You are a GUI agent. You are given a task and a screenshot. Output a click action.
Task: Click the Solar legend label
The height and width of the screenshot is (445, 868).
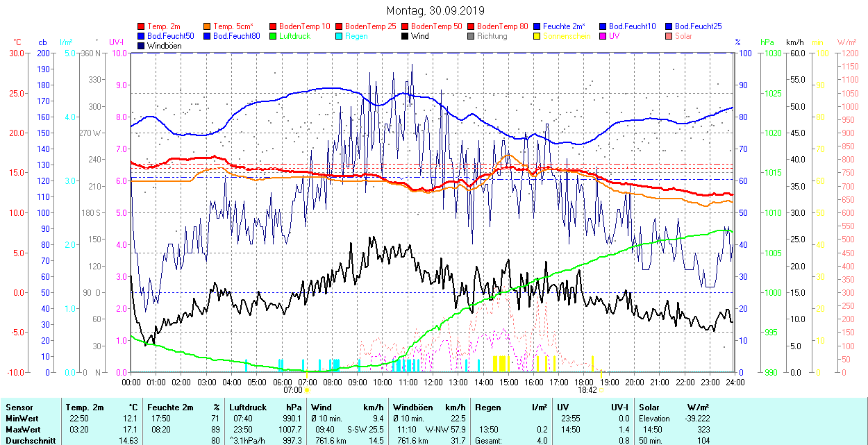(x=683, y=36)
